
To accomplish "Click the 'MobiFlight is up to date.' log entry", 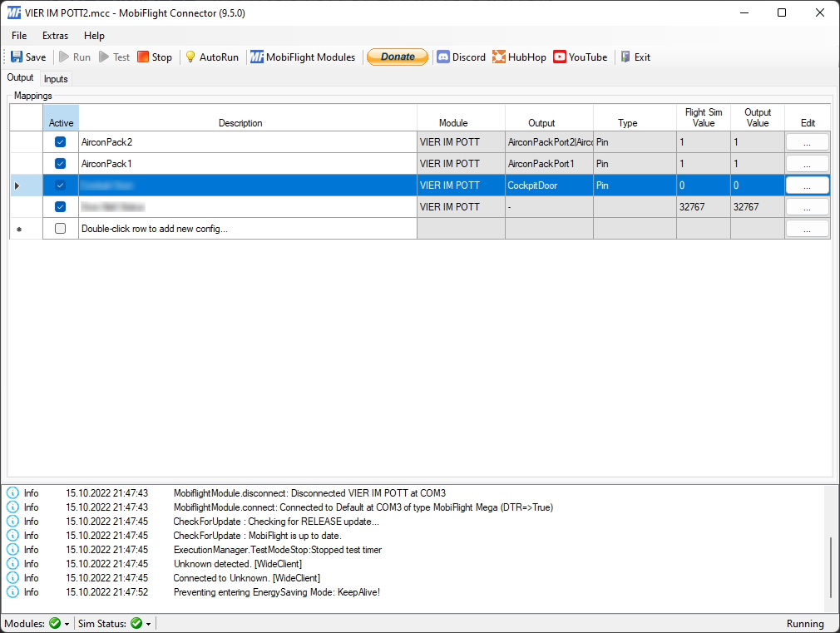I will (x=257, y=536).
